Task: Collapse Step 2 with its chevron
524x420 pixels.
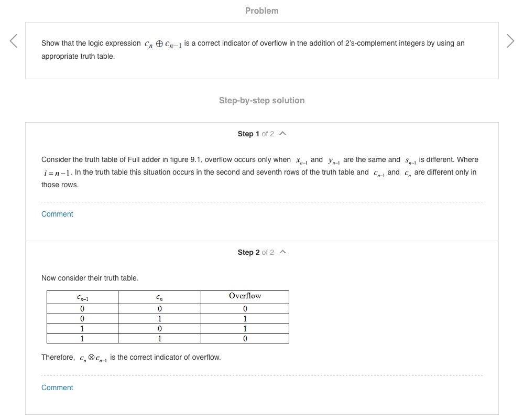Action: 283,252
